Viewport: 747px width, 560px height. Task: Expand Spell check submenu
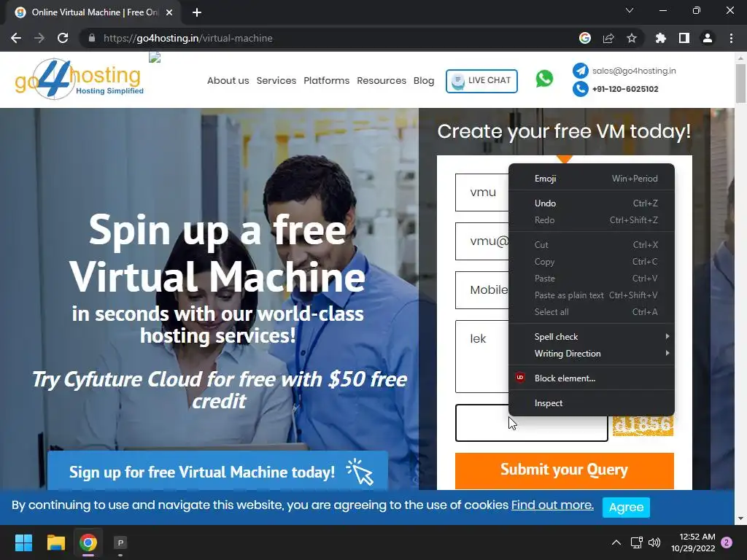[592, 337]
